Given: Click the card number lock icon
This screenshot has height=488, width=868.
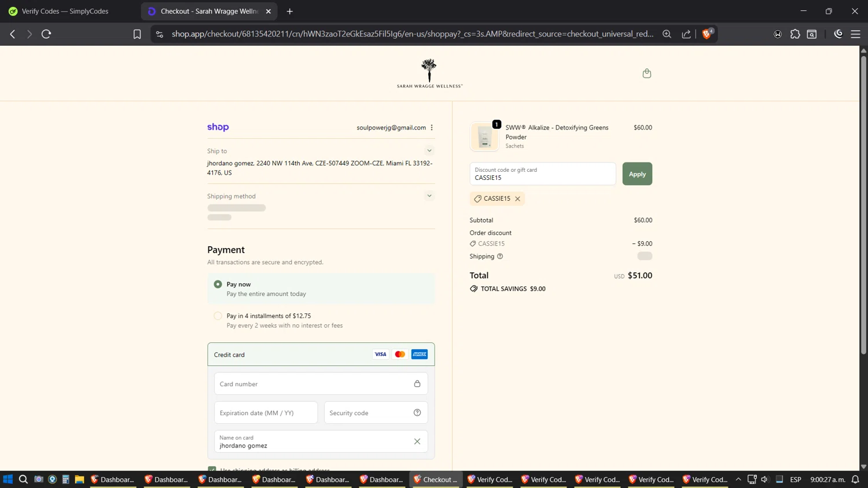Looking at the screenshot, I should click(x=417, y=384).
